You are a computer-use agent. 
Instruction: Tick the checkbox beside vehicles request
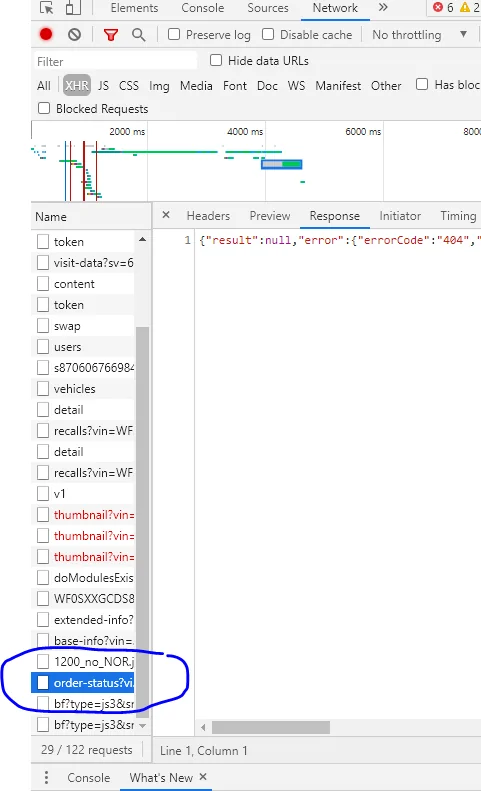(43, 389)
